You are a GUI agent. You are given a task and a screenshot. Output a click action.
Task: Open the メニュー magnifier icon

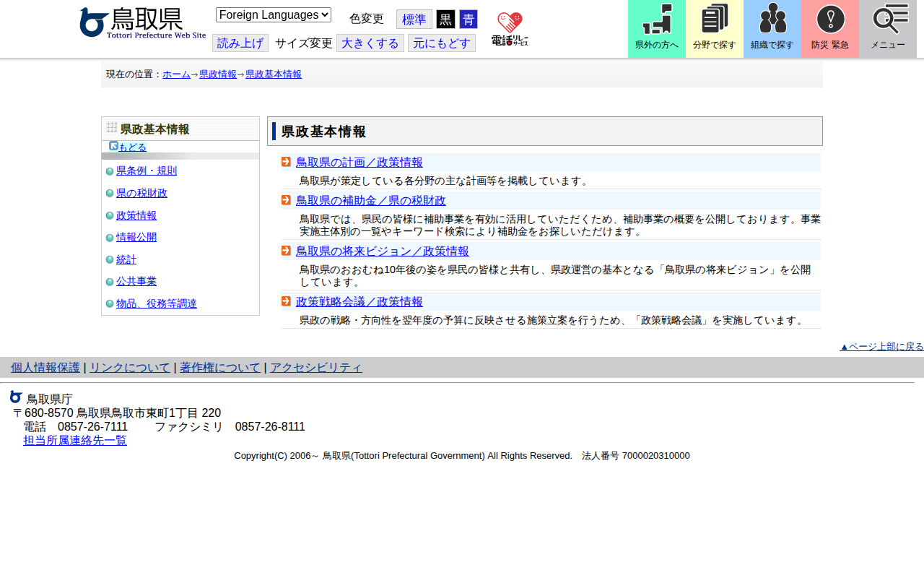(887, 29)
